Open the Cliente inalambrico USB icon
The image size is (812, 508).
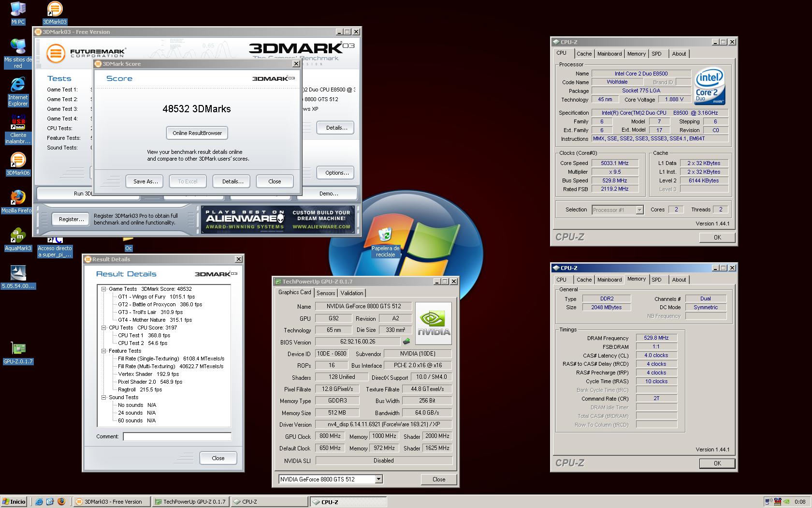tap(18, 129)
